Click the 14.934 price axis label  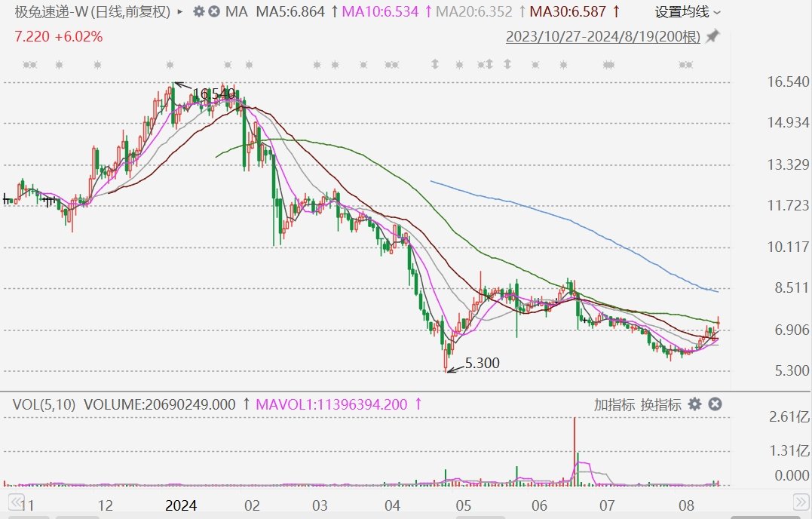pyautogui.click(x=788, y=123)
